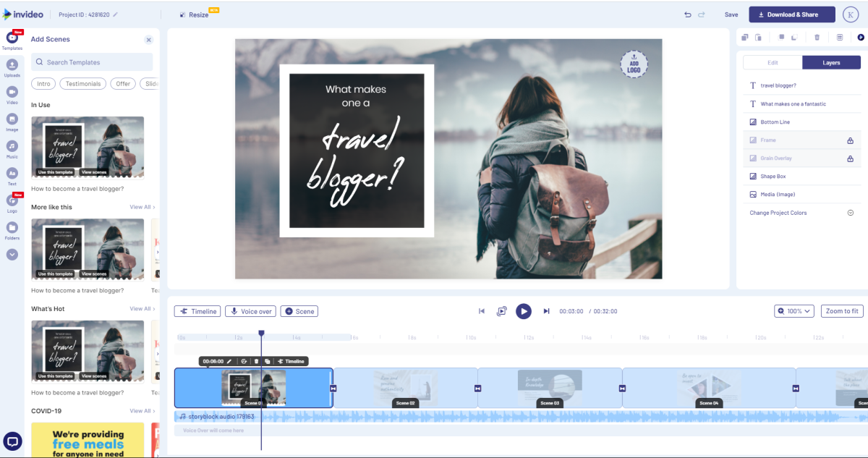Click the playhead marker on timeline ruler

click(x=261, y=334)
